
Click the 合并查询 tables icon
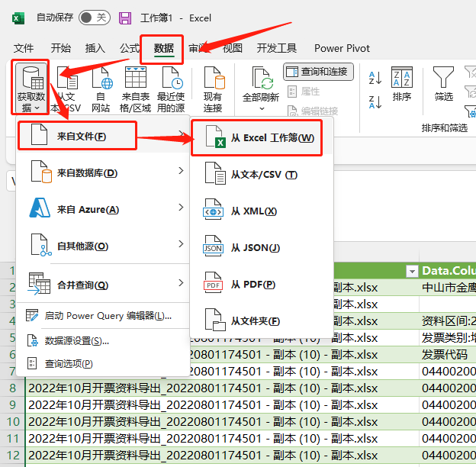point(39,284)
